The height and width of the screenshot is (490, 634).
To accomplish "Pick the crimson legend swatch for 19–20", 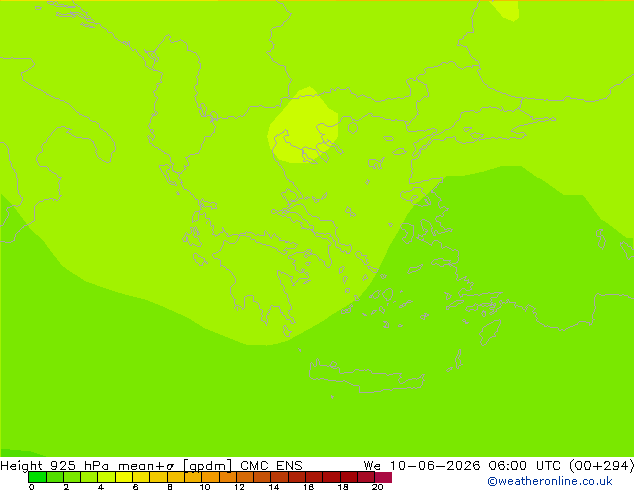I will point(366,477).
